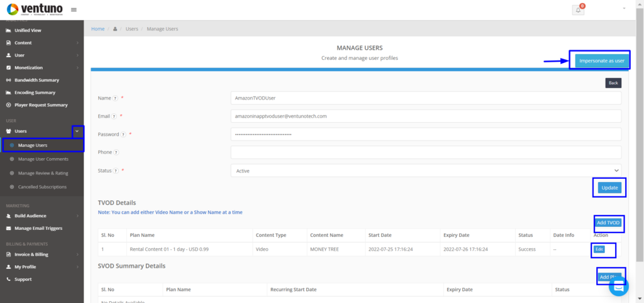The width and height of the screenshot is (644, 303).
Task: Open Cancelled Subscriptions
Action: [42, 186]
